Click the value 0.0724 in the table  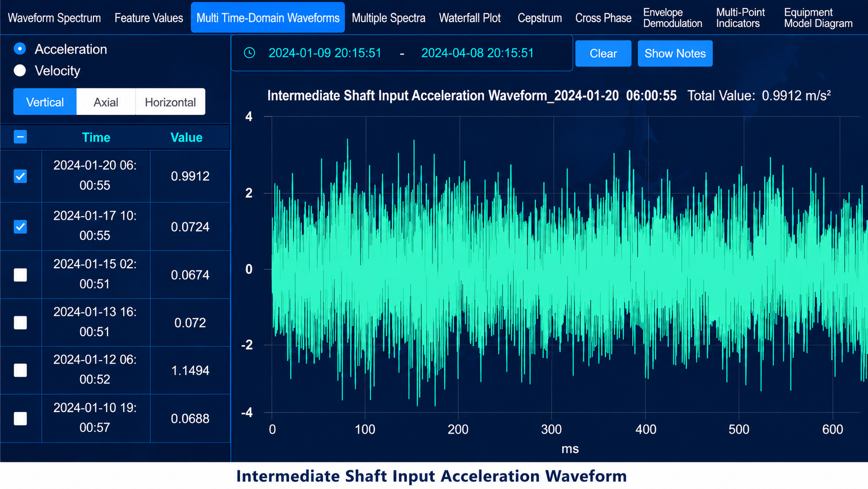pyautogui.click(x=190, y=227)
